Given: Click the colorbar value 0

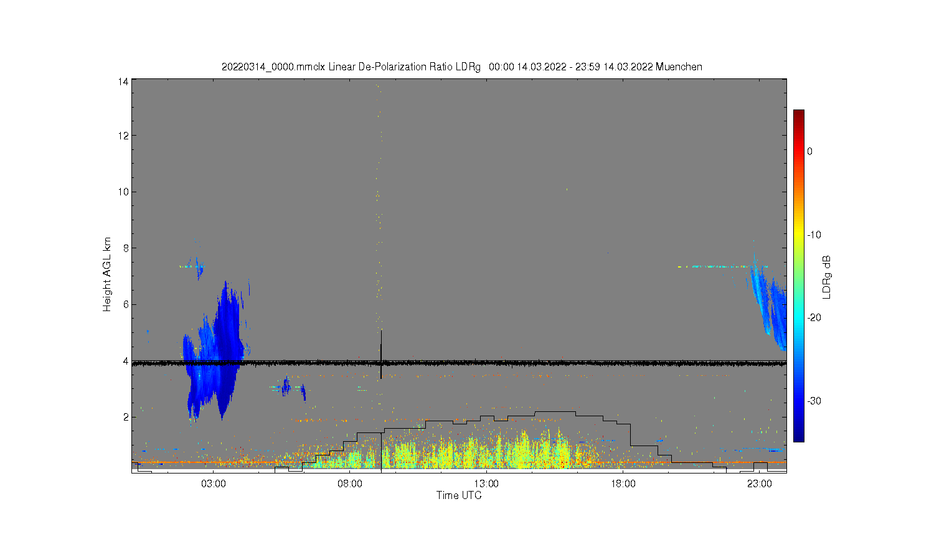Looking at the screenshot, I should click(809, 151).
